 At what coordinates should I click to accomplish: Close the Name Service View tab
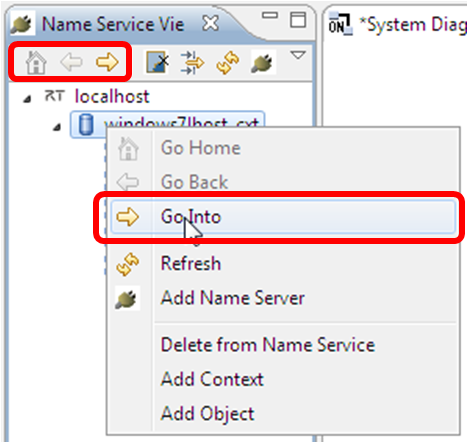click(211, 23)
